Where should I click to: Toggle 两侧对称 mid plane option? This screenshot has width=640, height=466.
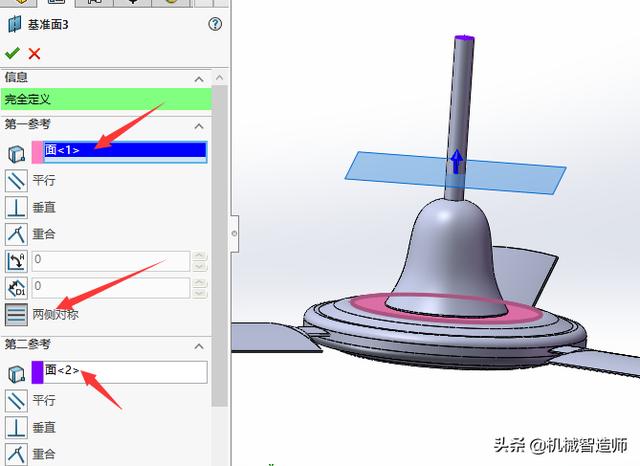(x=16, y=314)
